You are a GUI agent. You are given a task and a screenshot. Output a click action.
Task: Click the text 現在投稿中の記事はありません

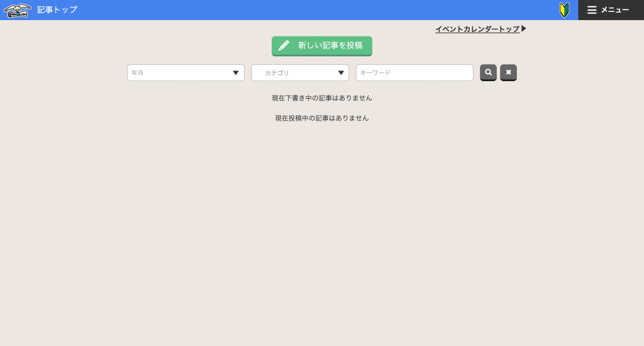tap(322, 118)
